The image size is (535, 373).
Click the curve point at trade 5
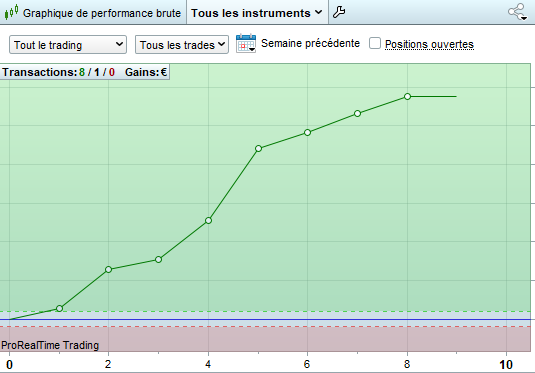(x=258, y=148)
